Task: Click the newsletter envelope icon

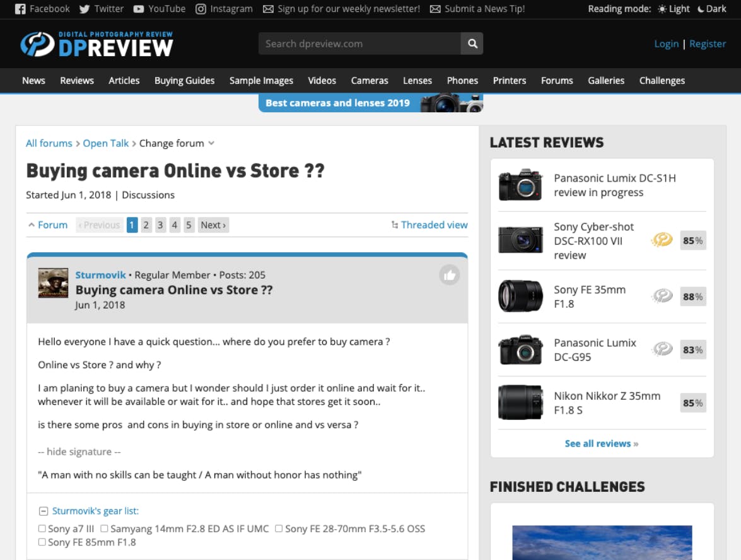Action: coord(268,9)
